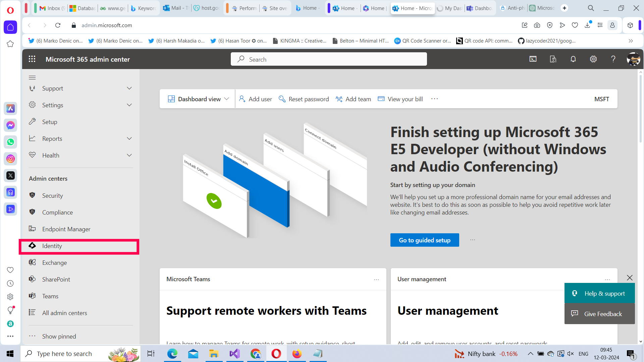Open Help & support panel
Image resolution: width=644 pixels, height=362 pixels.
point(600,293)
